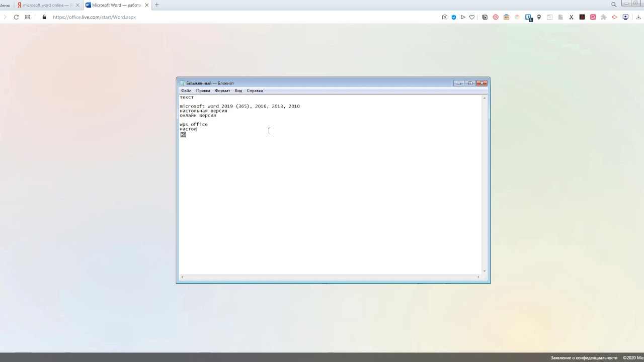Image resolution: width=644 pixels, height=362 pixels.
Task: Open the browser Меню button
Action: [x=5, y=5]
